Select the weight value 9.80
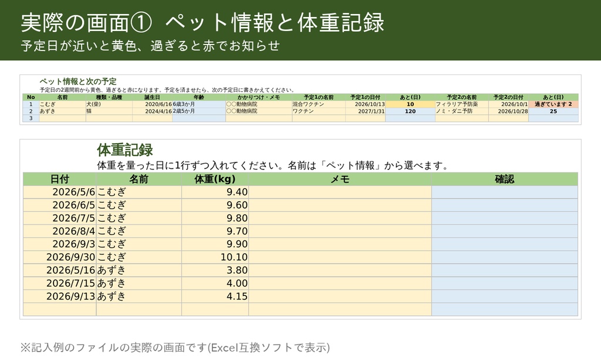The width and height of the screenshot is (601, 364). tap(215, 218)
